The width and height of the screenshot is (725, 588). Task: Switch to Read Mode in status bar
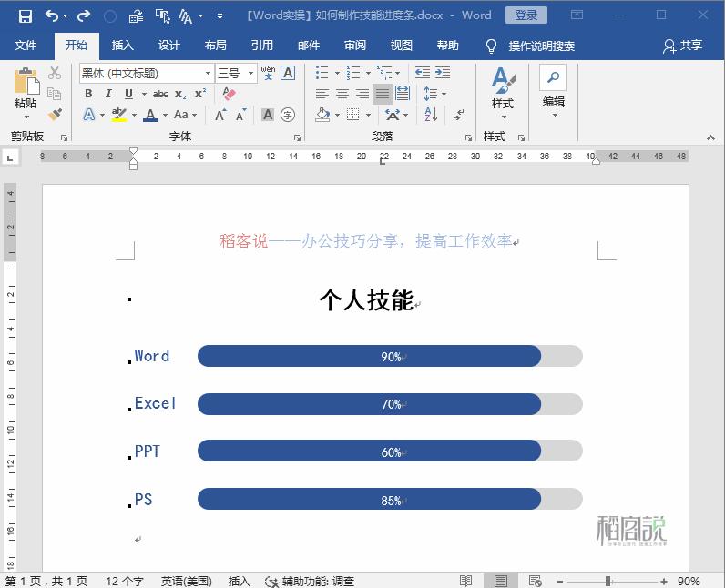click(x=466, y=581)
